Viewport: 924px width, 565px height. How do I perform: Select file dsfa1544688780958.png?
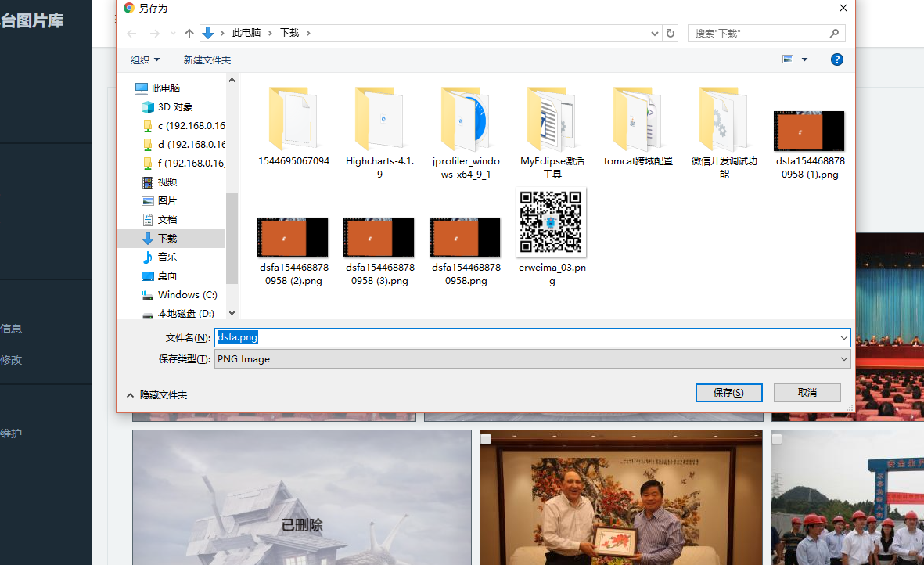[466, 251]
